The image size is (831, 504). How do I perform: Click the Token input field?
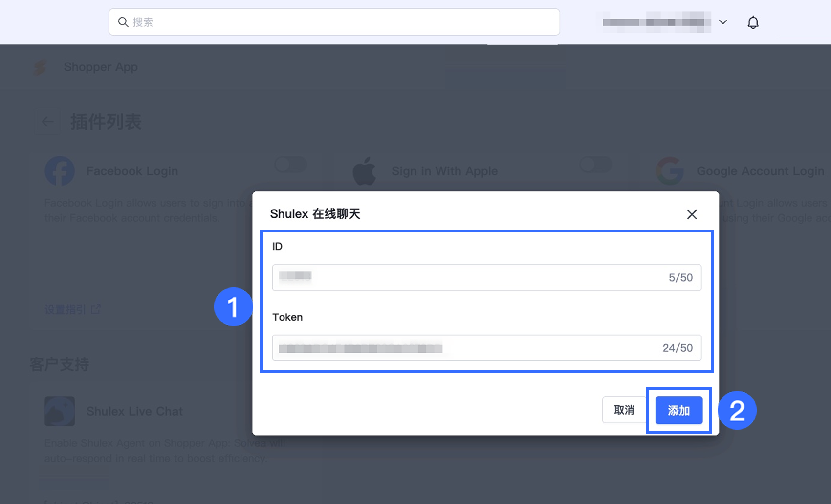(487, 348)
